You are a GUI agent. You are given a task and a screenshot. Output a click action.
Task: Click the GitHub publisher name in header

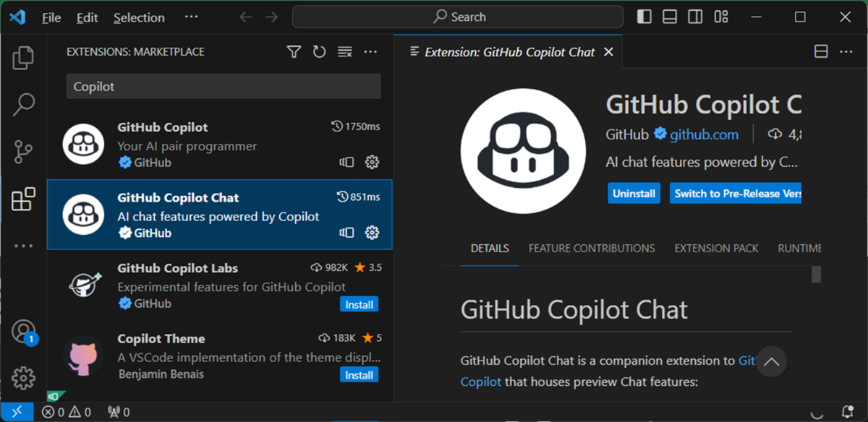click(x=627, y=134)
